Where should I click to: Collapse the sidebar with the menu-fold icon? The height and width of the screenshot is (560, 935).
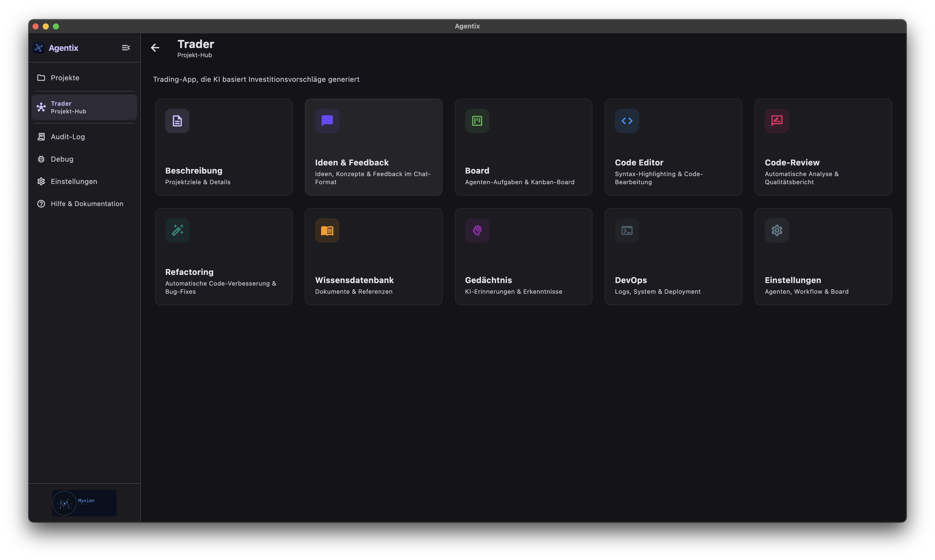tap(126, 48)
